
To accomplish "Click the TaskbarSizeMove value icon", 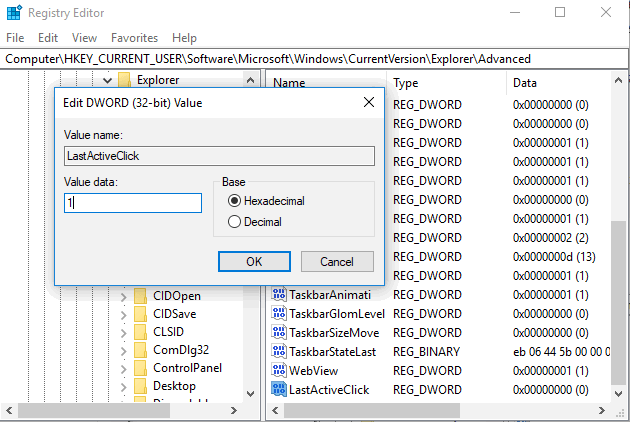I will (278, 332).
